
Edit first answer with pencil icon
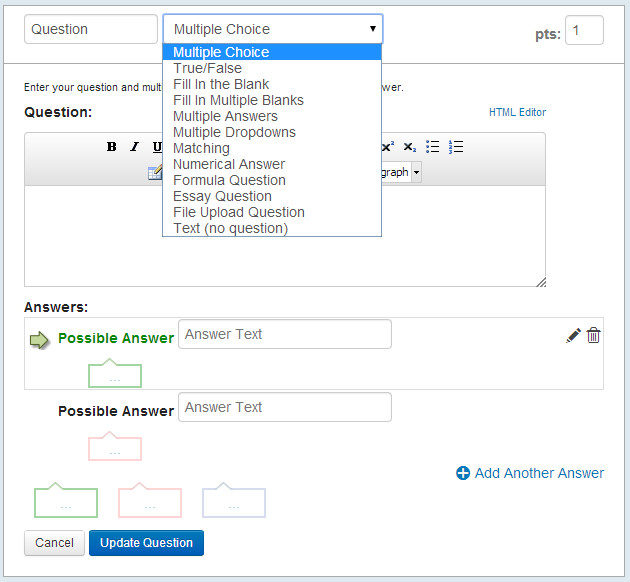tap(573, 335)
